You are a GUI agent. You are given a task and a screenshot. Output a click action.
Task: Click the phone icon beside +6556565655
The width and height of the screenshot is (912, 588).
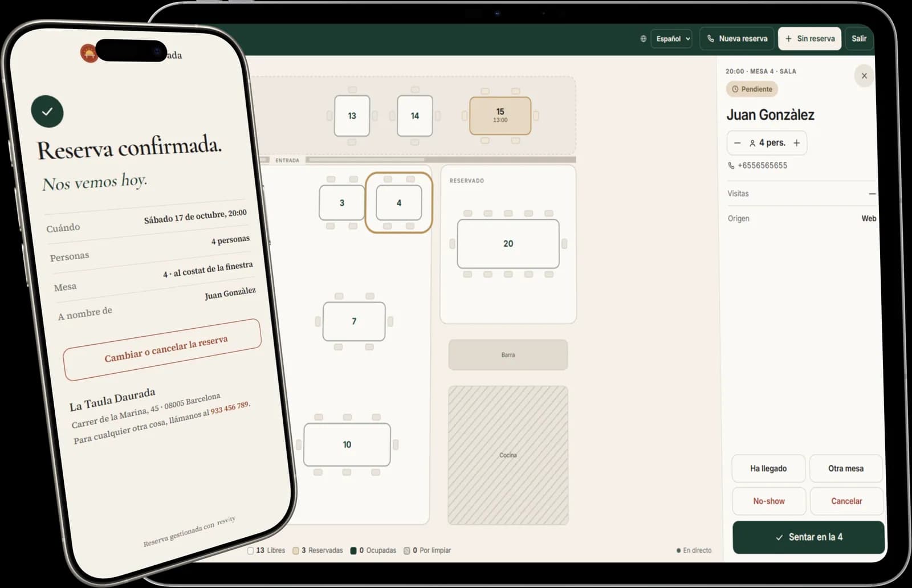[x=731, y=165]
